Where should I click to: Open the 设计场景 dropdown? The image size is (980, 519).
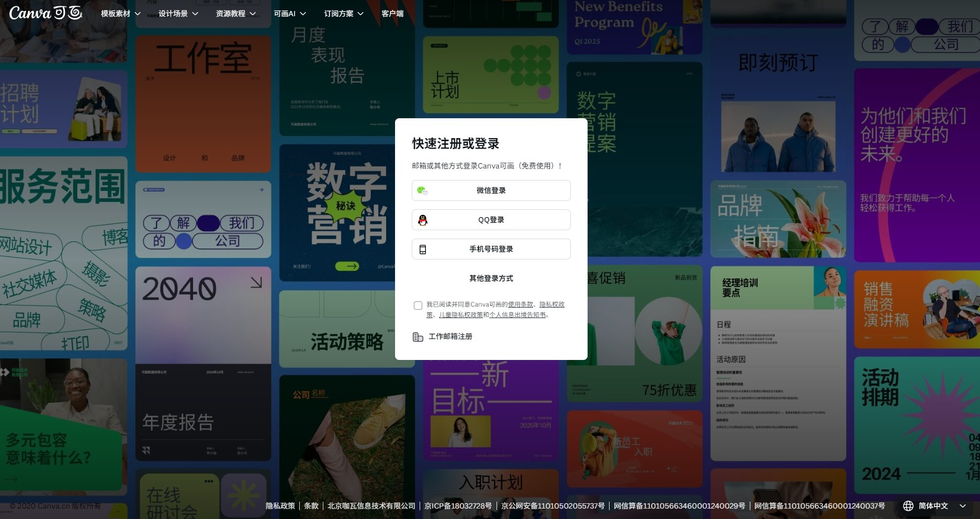(x=178, y=14)
